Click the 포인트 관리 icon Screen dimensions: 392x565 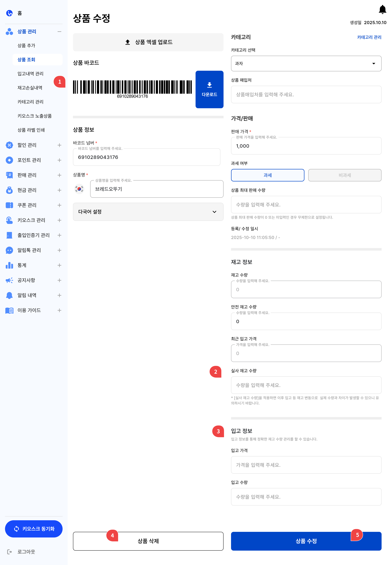(x=9, y=160)
